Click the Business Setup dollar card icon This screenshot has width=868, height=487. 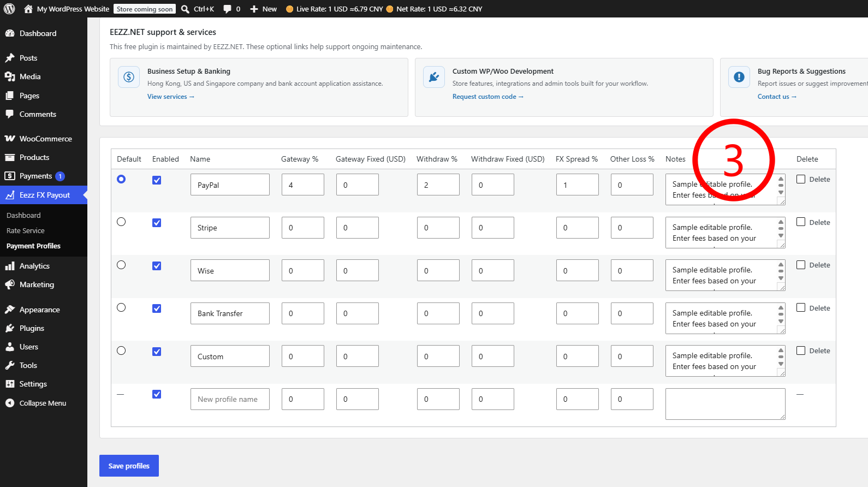pos(129,77)
